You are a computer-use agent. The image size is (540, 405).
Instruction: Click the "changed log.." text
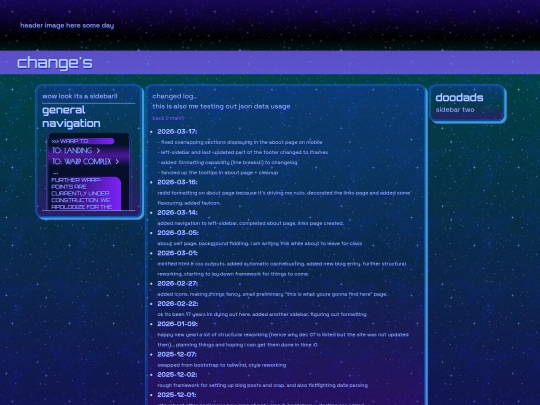[x=174, y=96]
